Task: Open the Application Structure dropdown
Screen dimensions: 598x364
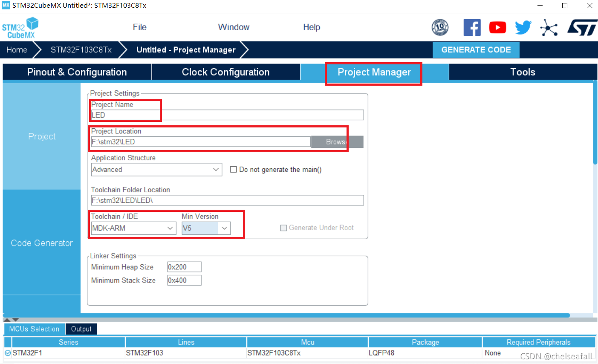Action: (x=156, y=169)
